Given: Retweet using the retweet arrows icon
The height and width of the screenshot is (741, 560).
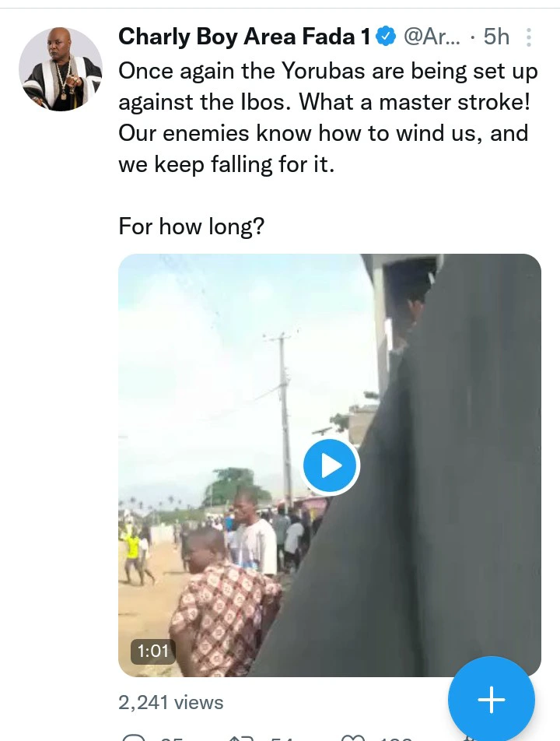Looking at the screenshot, I should pyautogui.click(x=239, y=736).
